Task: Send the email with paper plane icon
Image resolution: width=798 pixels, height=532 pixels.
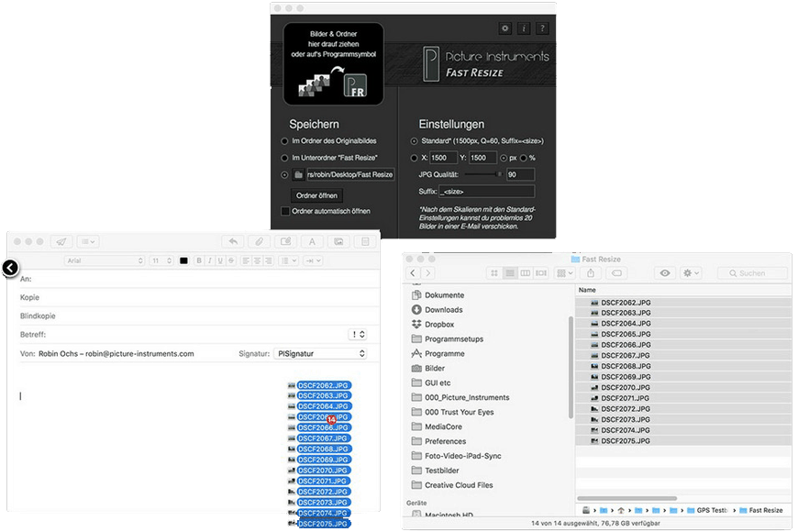Action: 61,241
